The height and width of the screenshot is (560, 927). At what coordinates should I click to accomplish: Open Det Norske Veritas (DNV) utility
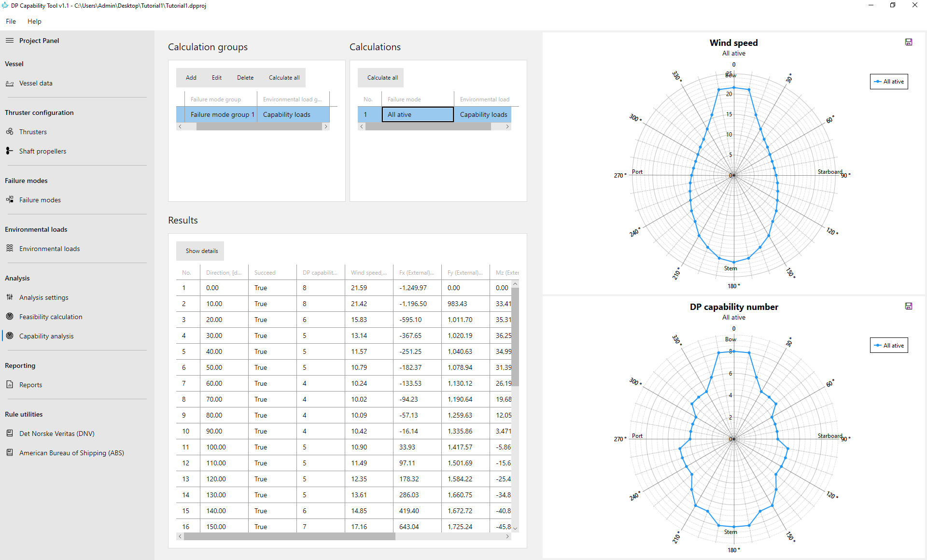[57, 434]
